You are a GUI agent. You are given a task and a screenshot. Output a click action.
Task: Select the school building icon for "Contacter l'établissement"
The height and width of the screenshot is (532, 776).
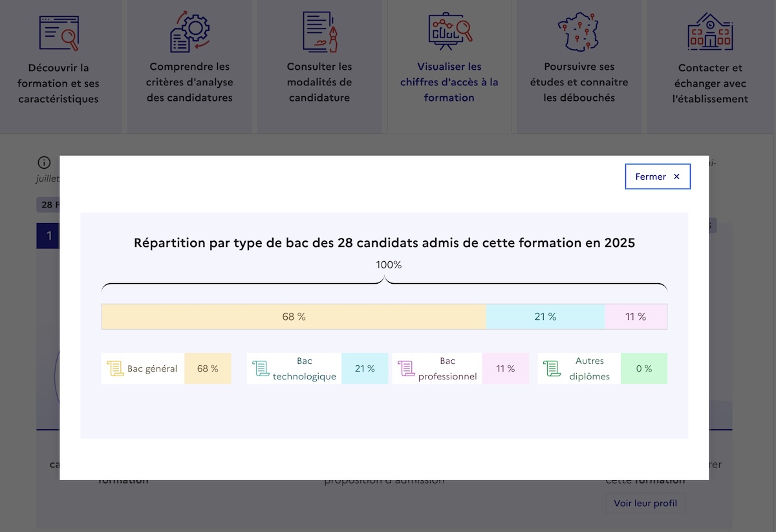[x=709, y=30]
